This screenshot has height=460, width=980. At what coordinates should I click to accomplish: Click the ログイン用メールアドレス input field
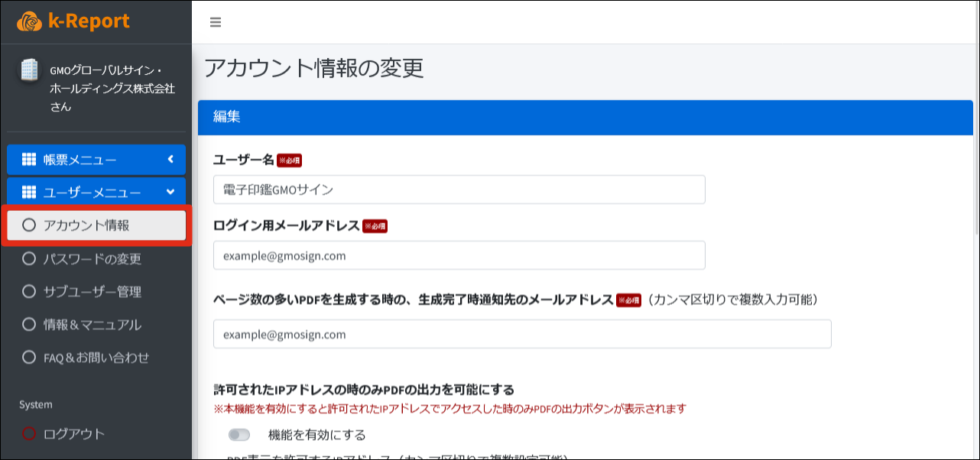[x=459, y=256]
